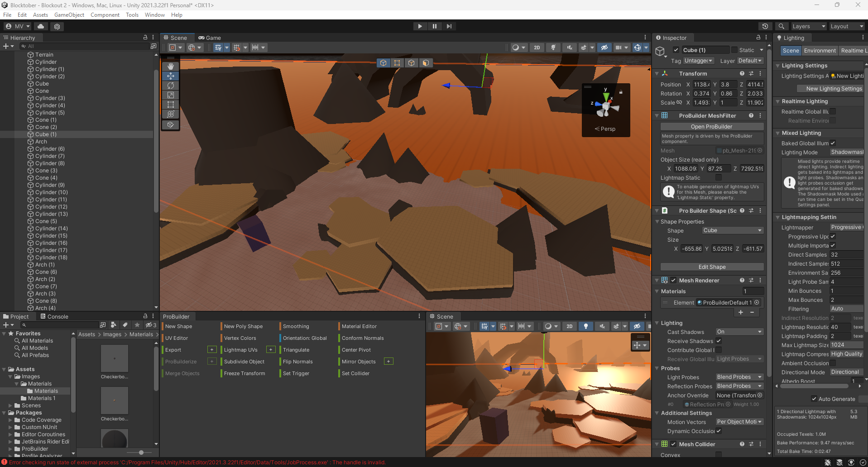
Task: Click the first Checkerboard material thumbnail
Action: (115, 358)
